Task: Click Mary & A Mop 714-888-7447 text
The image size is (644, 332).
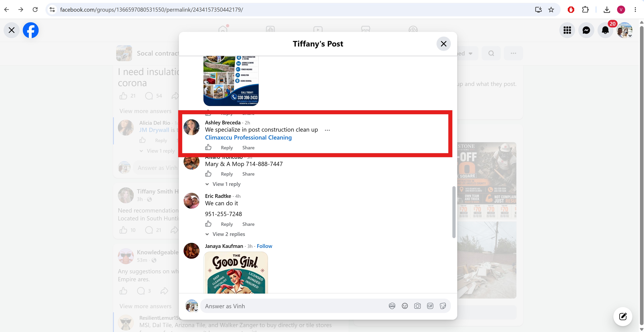Action: [x=244, y=164]
